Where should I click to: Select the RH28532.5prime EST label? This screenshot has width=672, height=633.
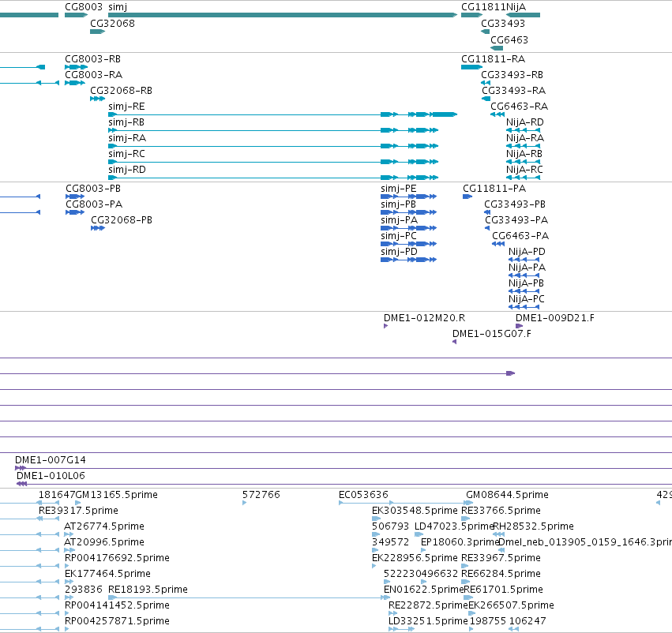click(534, 526)
